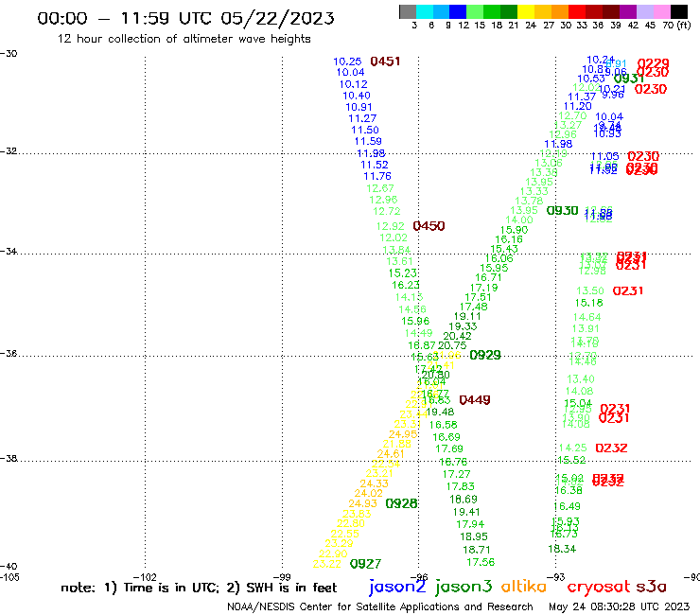Screen dimensions: 700x615
Task: Click the orange 27-30 ft legend swatch
Action: pyautogui.click(x=560, y=11)
